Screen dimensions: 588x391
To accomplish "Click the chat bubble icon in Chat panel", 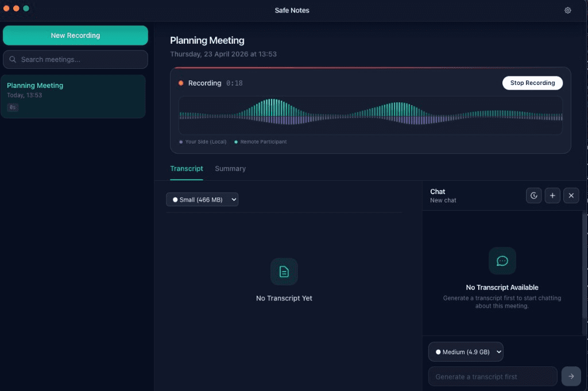I will [x=502, y=261].
